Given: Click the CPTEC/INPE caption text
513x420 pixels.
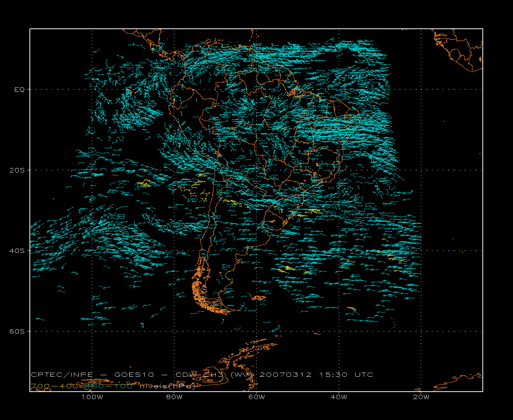Looking at the screenshot, I should click(x=62, y=375).
